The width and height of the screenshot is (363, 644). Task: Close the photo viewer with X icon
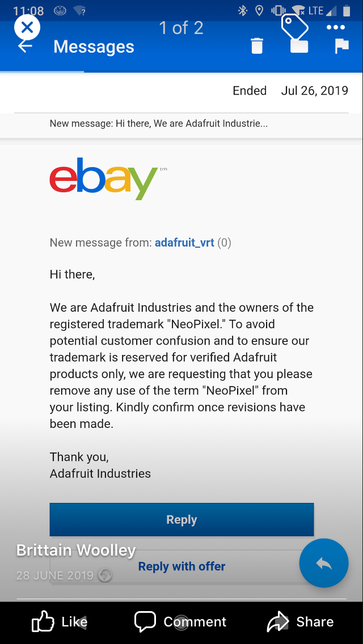click(x=27, y=28)
